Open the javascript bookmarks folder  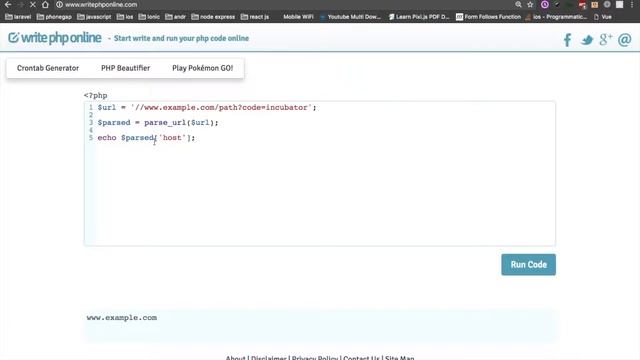(94, 17)
